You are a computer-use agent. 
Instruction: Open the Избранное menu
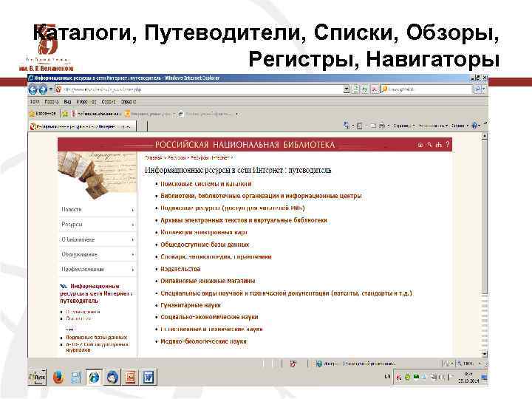click(x=86, y=101)
